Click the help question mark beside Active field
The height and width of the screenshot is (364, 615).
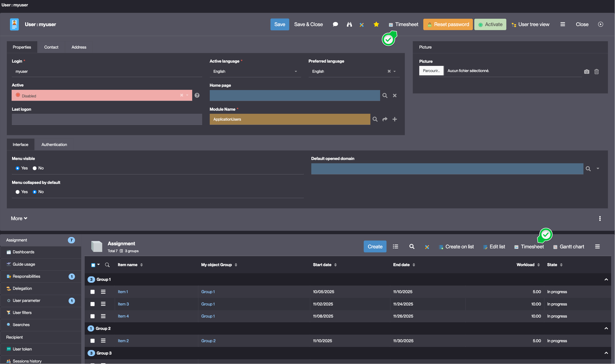(x=197, y=96)
